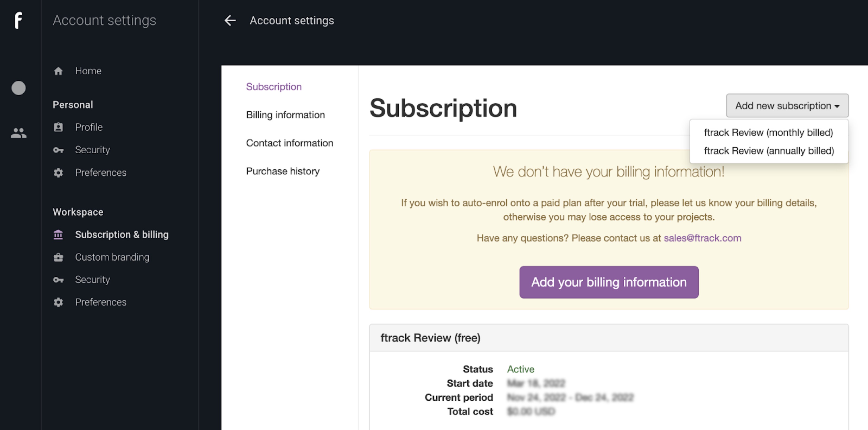Click the gear icon beside Personal Preferences
The width and height of the screenshot is (868, 430).
[x=58, y=173]
